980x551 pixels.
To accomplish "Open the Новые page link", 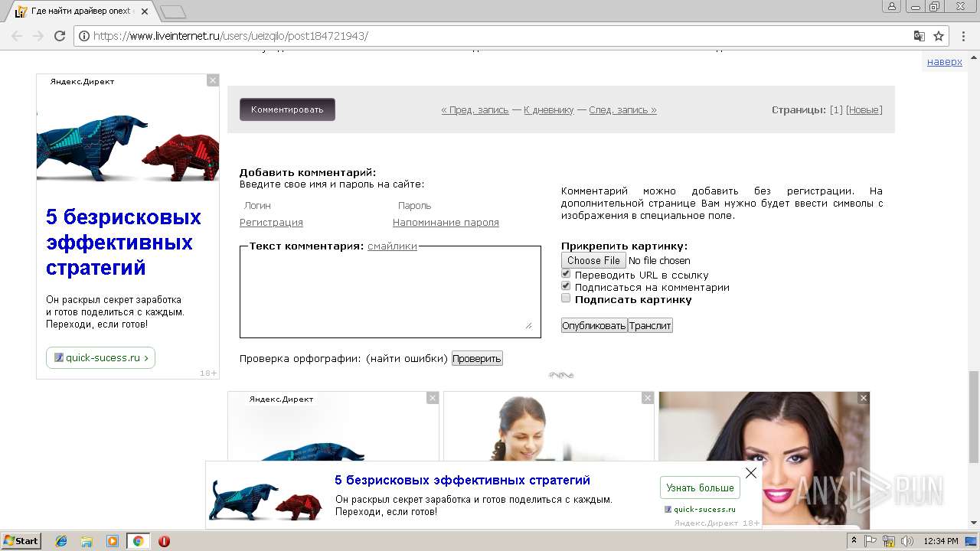I will click(x=864, y=110).
